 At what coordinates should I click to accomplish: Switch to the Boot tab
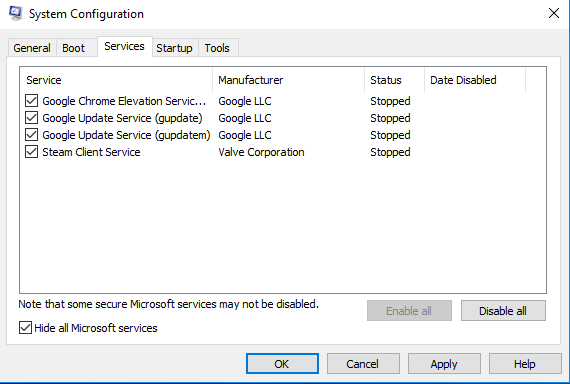73,48
